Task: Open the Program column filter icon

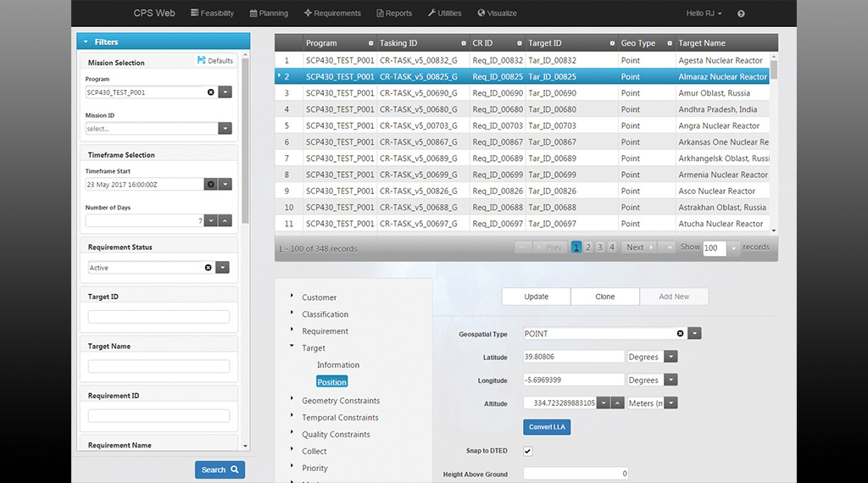Action: 370,43
